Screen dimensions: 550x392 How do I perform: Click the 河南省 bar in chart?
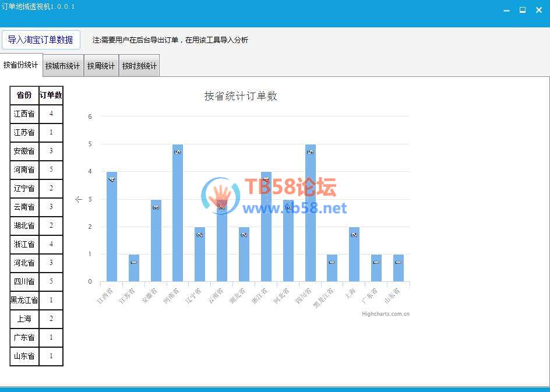pyautogui.click(x=178, y=213)
